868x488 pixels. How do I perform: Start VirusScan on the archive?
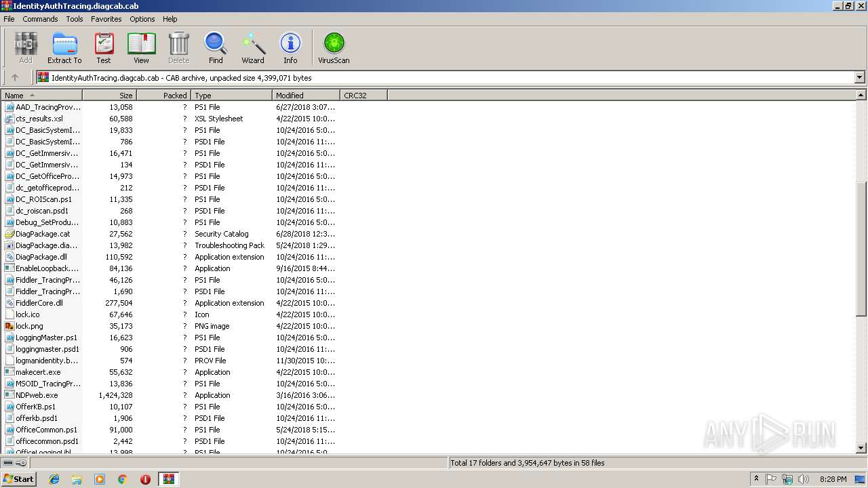pos(334,48)
